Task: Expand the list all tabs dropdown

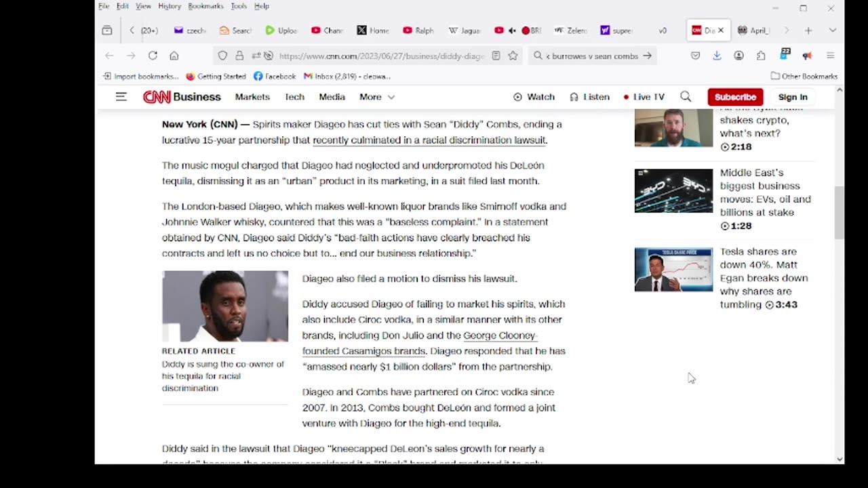Action: click(x=833, y=30)
